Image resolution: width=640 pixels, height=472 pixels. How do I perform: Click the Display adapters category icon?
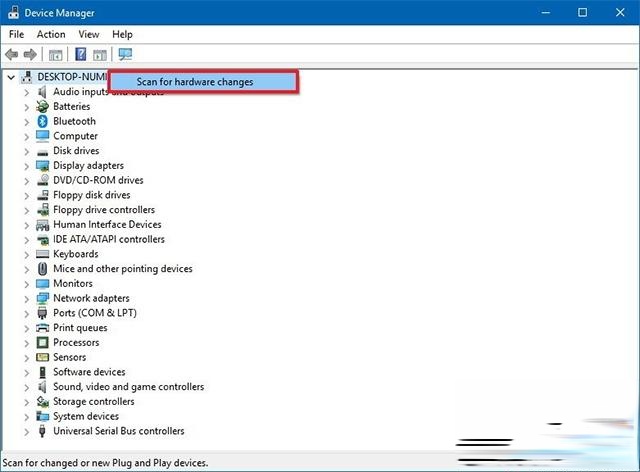coord(42,166)
